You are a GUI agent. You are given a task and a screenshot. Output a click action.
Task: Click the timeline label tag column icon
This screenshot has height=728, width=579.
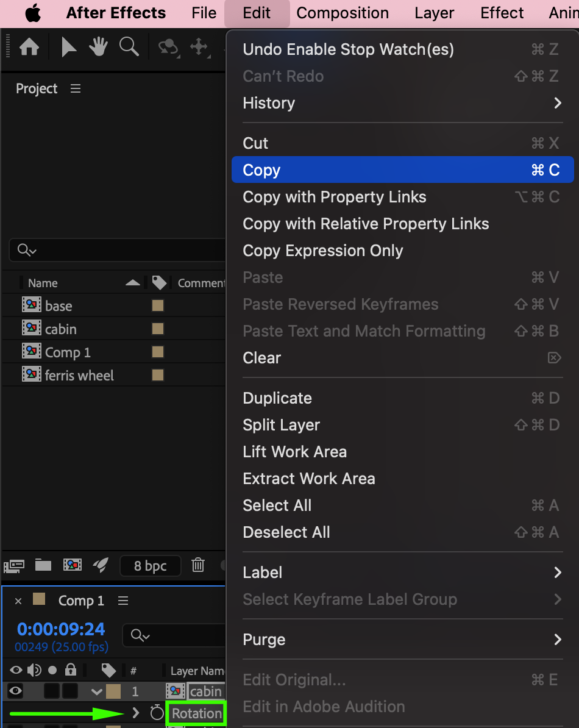108,671
